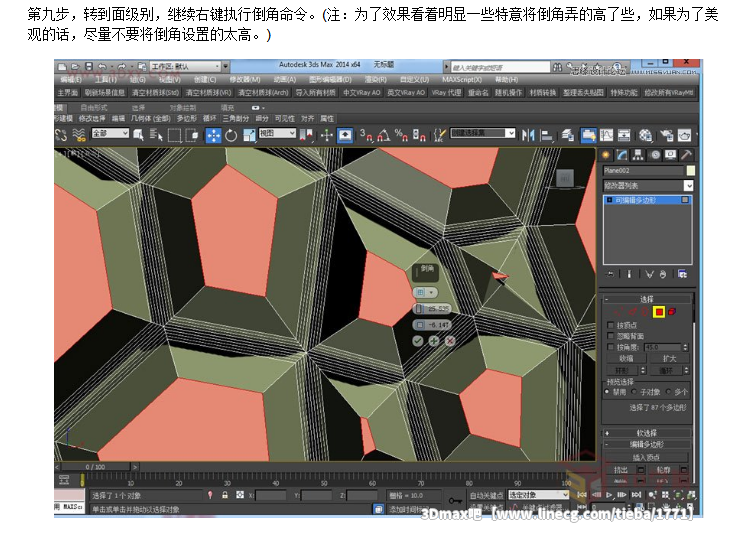Click the Plane002 object color swatch
This screenshot has height=533, width=733.
tap(690, 170)
